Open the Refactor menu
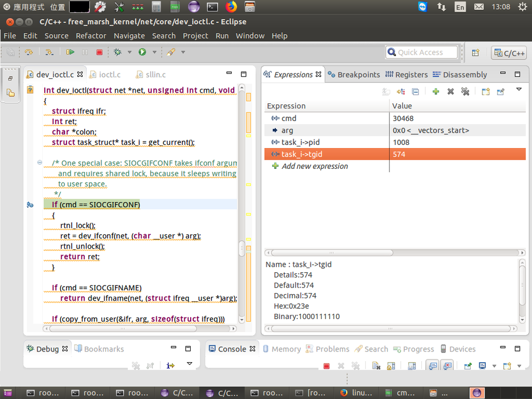The image size is (532, 399). (x=91, y=36)
